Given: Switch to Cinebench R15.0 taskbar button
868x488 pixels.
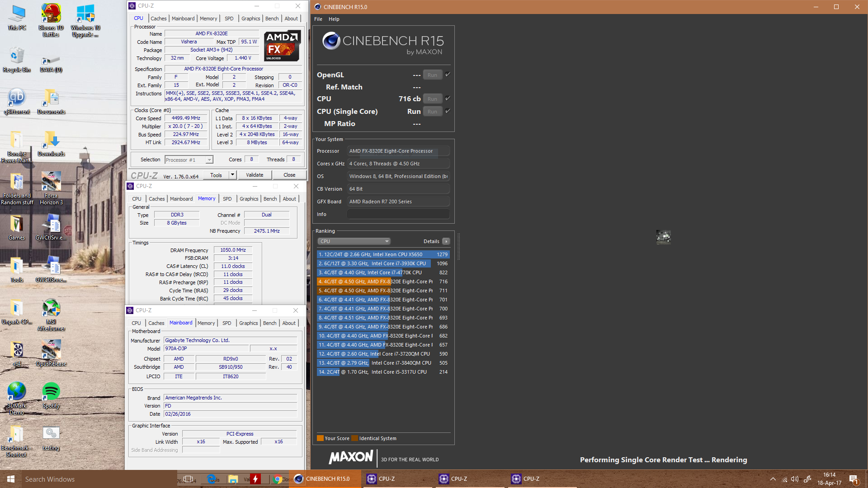Looking at the screenshot, I should point(325,479).
